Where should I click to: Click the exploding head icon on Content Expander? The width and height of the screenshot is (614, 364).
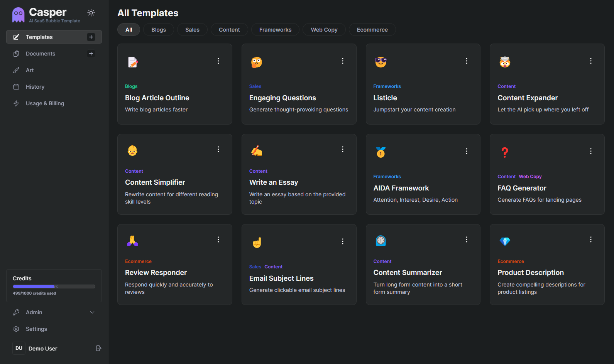click(x=505, y=62)
